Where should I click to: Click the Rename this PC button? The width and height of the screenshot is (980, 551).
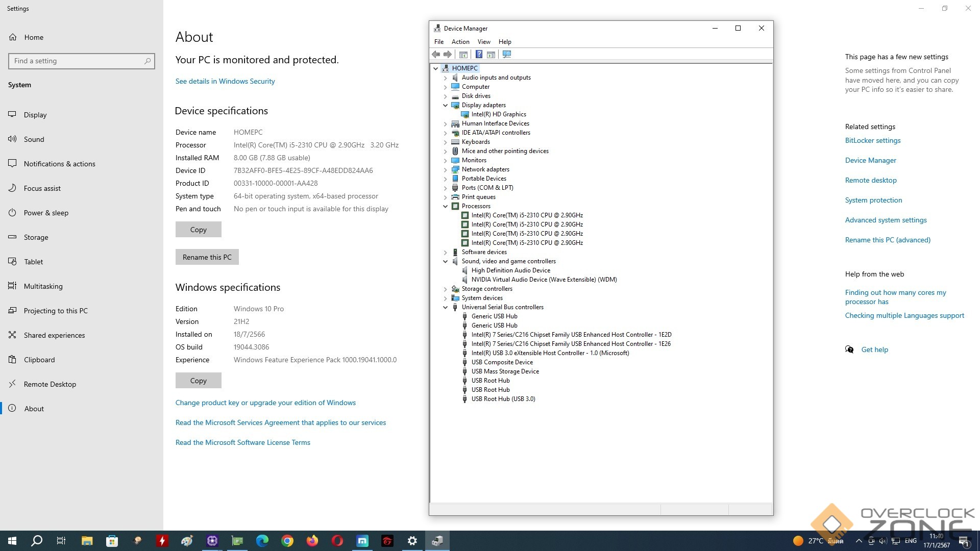pyautogui.click(x=207, y=257)
